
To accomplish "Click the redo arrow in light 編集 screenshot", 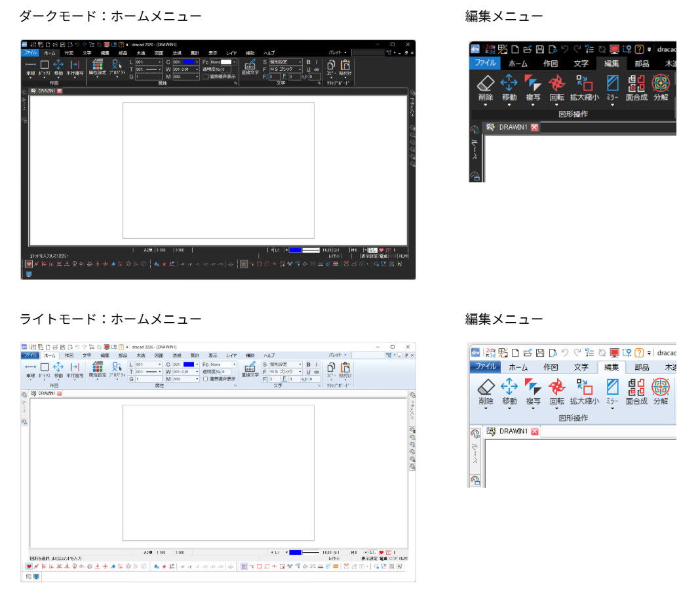I will (577, 353).
